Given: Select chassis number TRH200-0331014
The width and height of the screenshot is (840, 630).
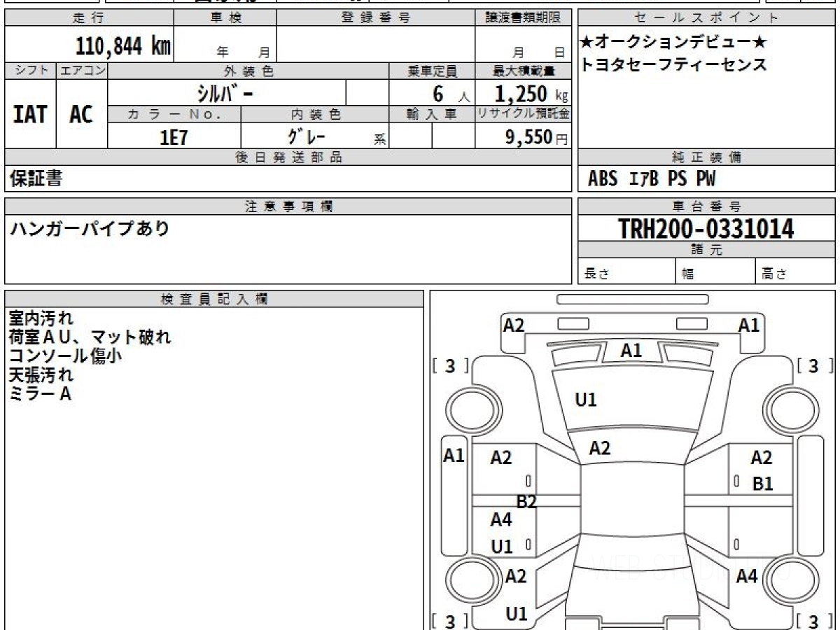Looking at the screenshot, I should pyautogui.click(x=706, y=228).
